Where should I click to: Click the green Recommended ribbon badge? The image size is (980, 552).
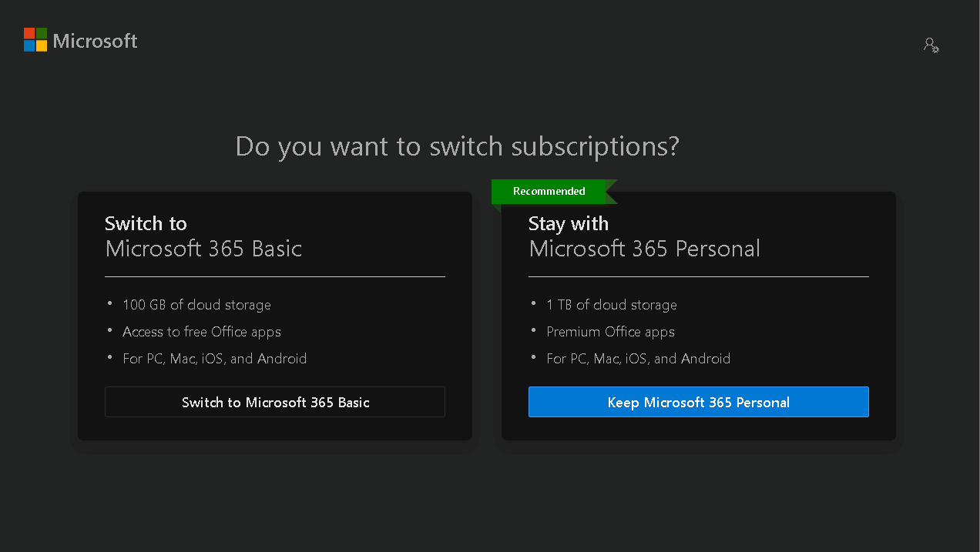(x=553, y=192)
